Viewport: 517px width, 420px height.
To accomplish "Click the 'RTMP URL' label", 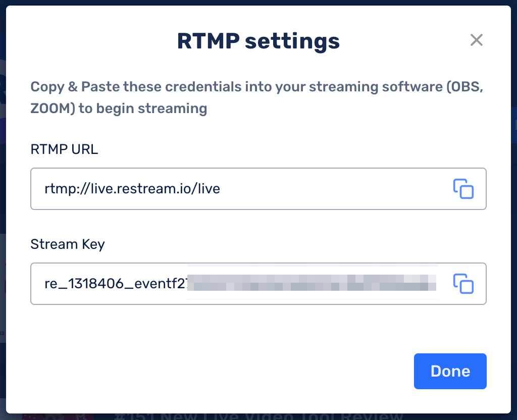I will [x=64, y=149].
